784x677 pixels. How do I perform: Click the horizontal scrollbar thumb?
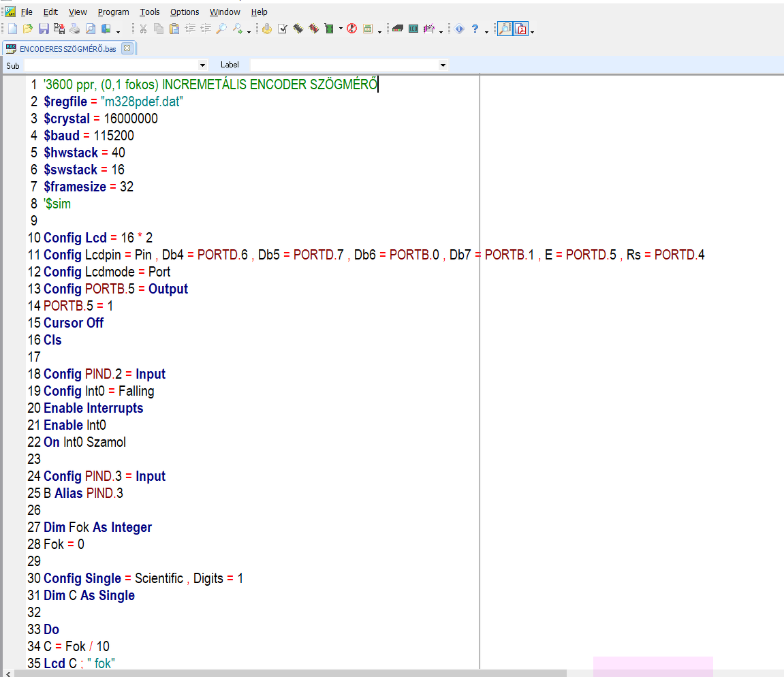click(x=290, y=674)
